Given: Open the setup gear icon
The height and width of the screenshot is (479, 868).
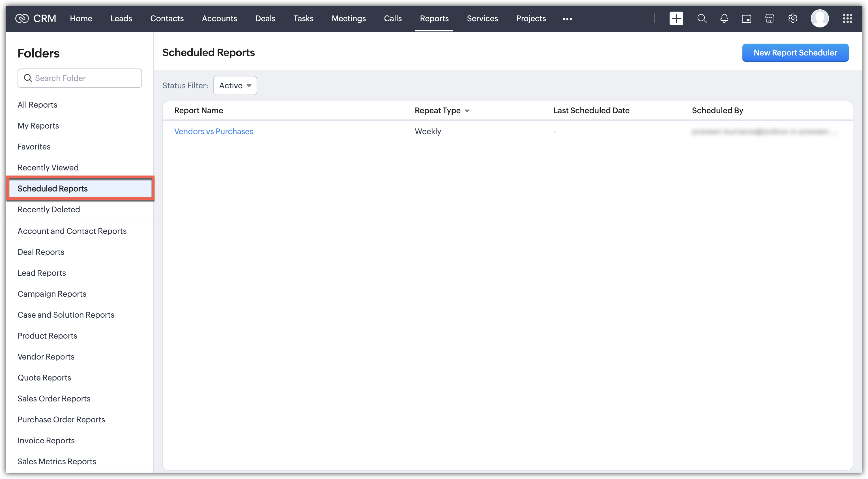Looking at the screenshot, I should [x=792, y=18].
